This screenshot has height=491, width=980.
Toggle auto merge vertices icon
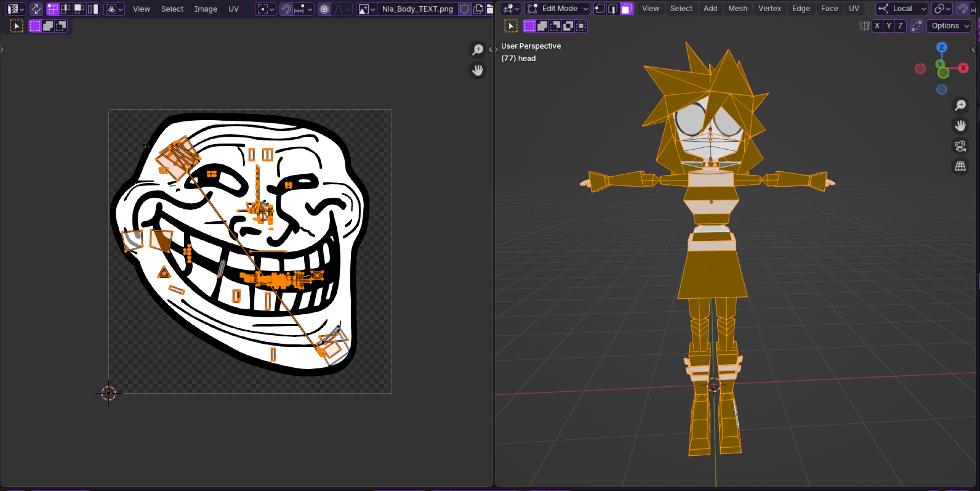point(917,26)
